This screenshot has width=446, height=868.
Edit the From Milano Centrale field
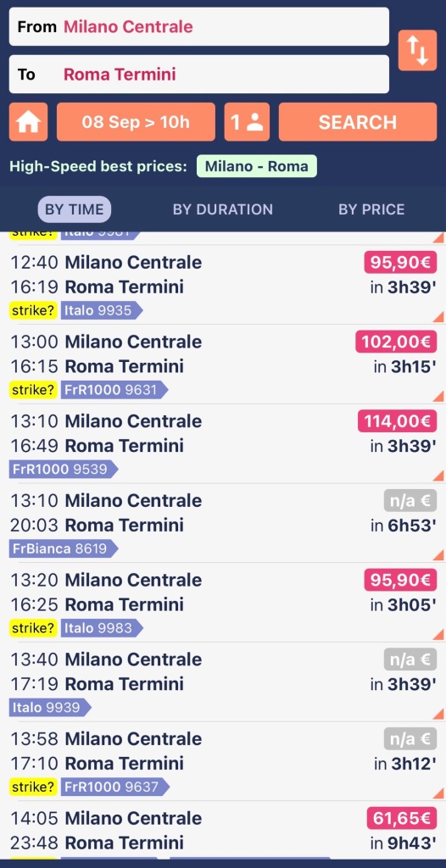199,26
